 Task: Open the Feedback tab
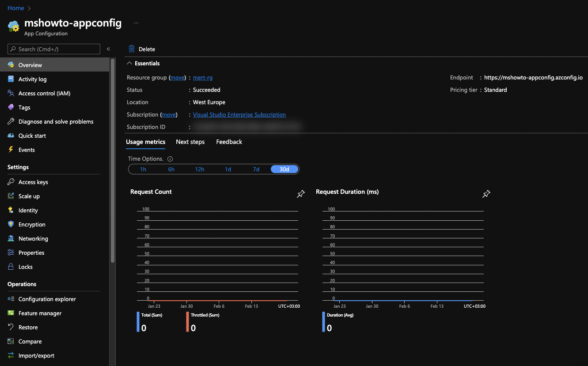[x=229, y=142]
